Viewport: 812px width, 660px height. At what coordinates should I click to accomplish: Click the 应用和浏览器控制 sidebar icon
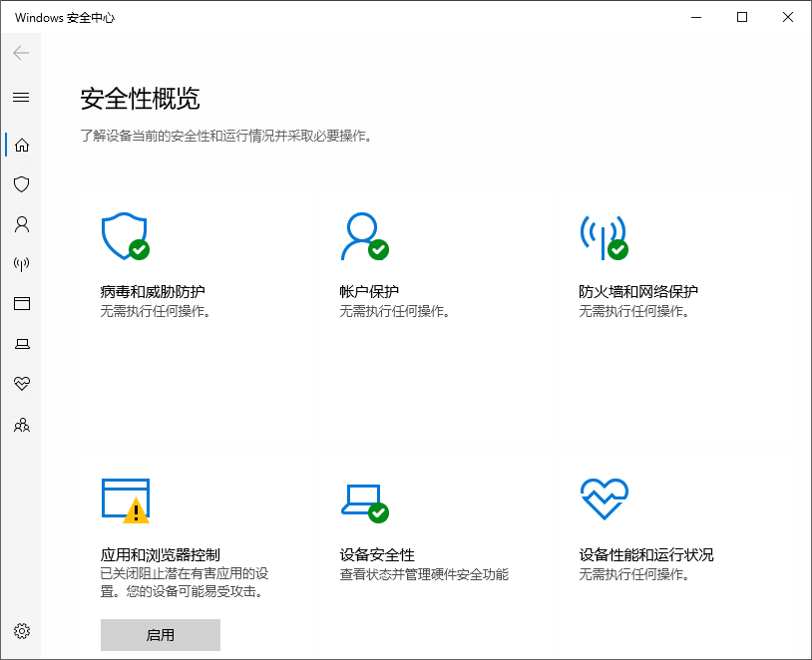click(22, 304)
